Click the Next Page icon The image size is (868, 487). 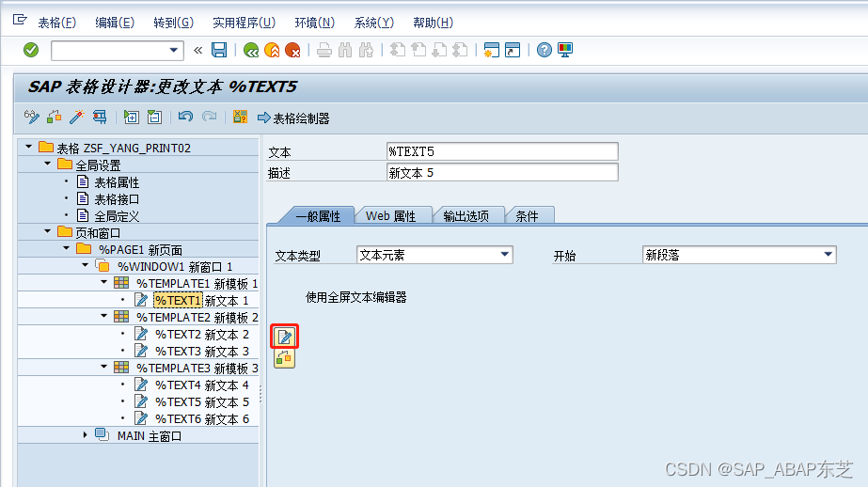439,51
